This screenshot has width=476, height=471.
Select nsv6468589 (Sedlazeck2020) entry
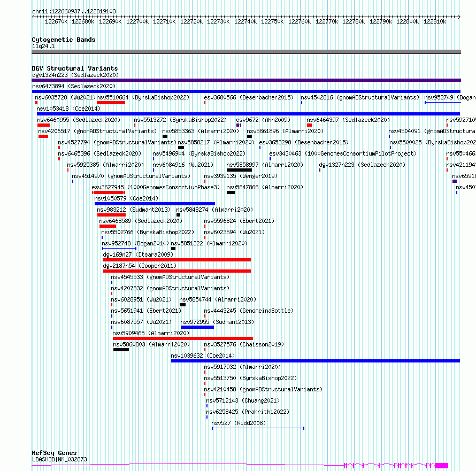(141, 221)
